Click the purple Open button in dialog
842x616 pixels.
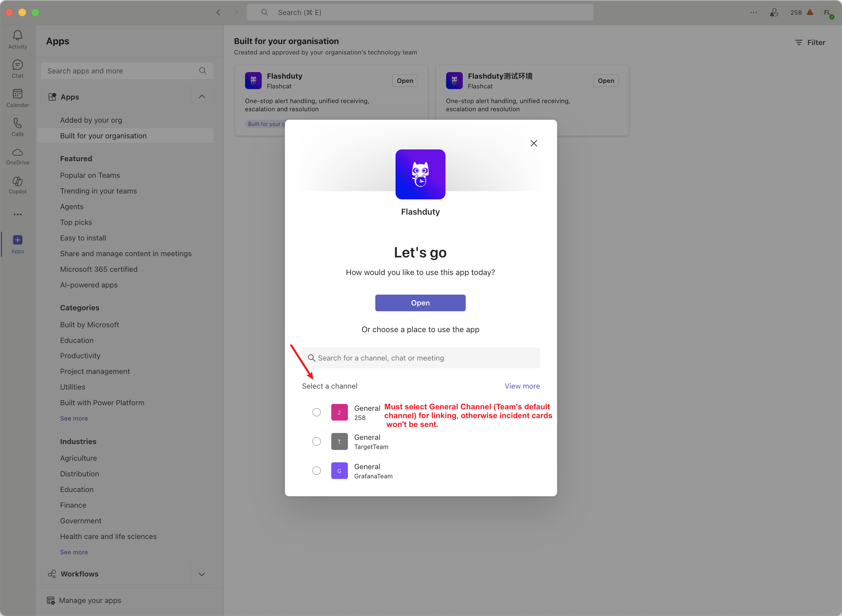(x=420, y=303)
